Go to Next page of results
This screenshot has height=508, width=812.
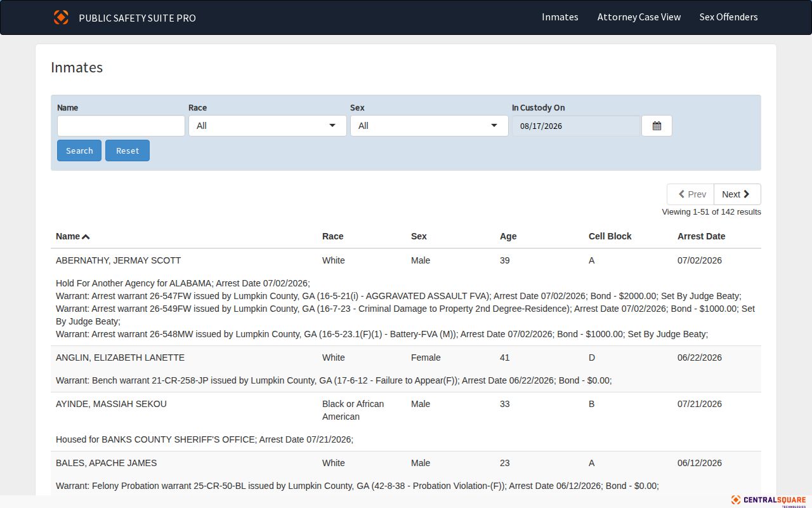click(737, 194)
